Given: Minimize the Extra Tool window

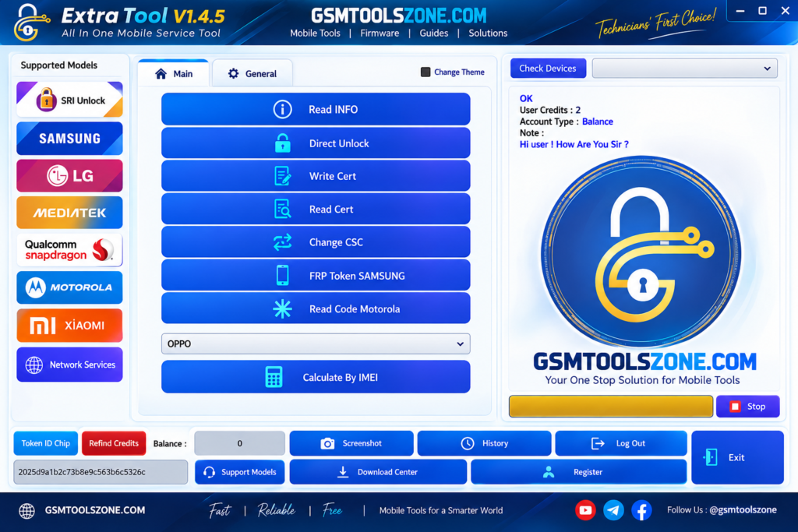Looking at the screenshot, I should tap(740, 11).
